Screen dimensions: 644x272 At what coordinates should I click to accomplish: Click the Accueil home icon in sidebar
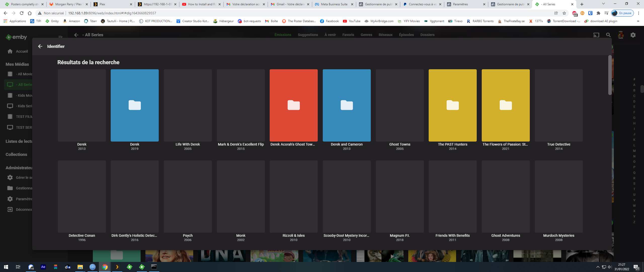click(10, 51)
